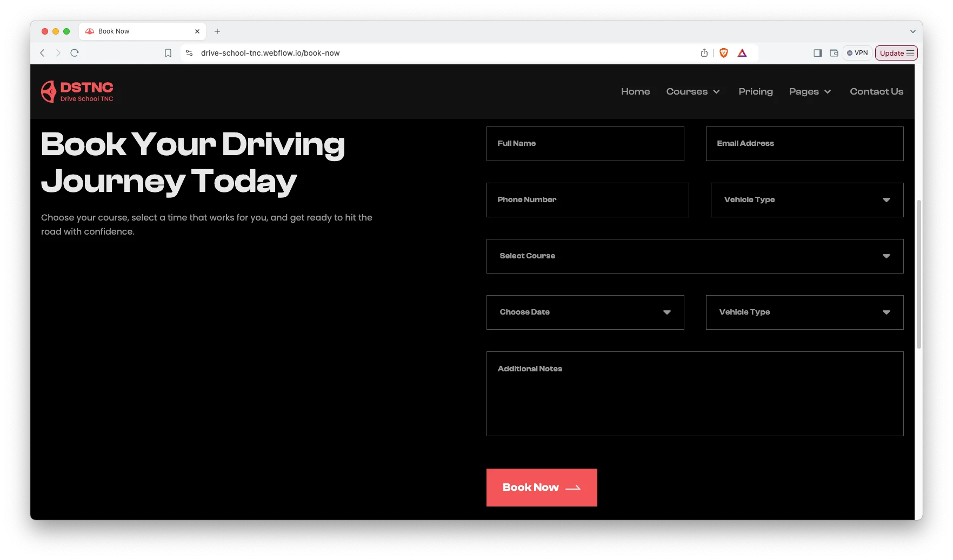Open the Pages navigation menu

pos(809,92)
